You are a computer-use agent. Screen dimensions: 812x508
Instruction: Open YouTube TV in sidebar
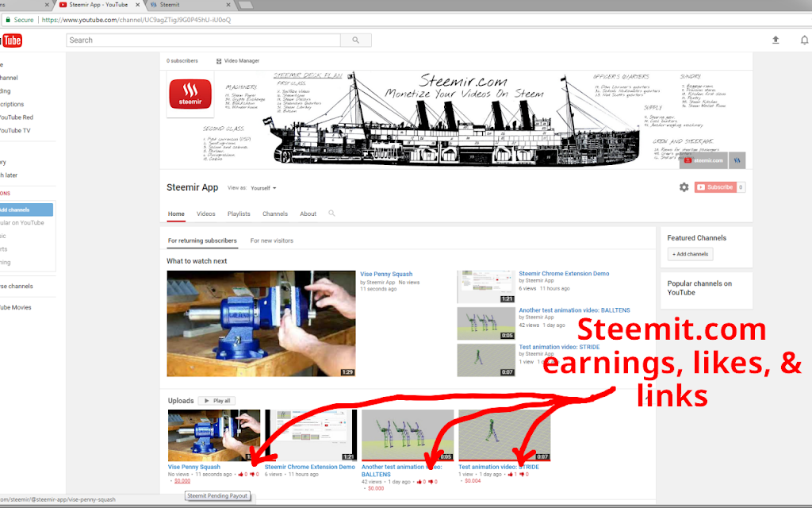click(15, 131)
